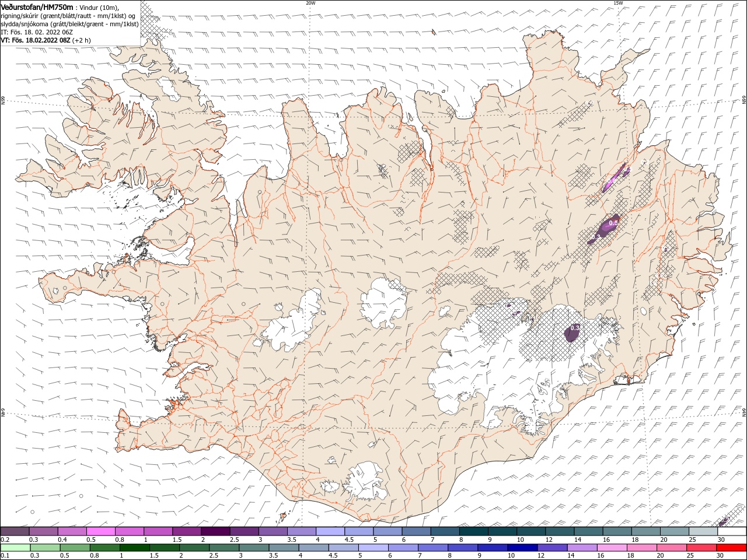Select darkest purple upper swatch labeled 2
This screenshot has height=560, width=747.
(215, 531)
